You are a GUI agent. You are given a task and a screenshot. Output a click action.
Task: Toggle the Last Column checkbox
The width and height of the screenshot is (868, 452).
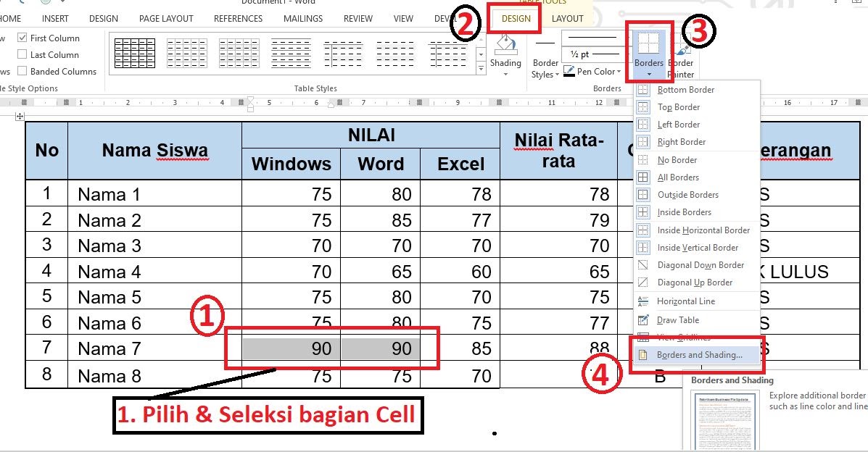point(23,54)
